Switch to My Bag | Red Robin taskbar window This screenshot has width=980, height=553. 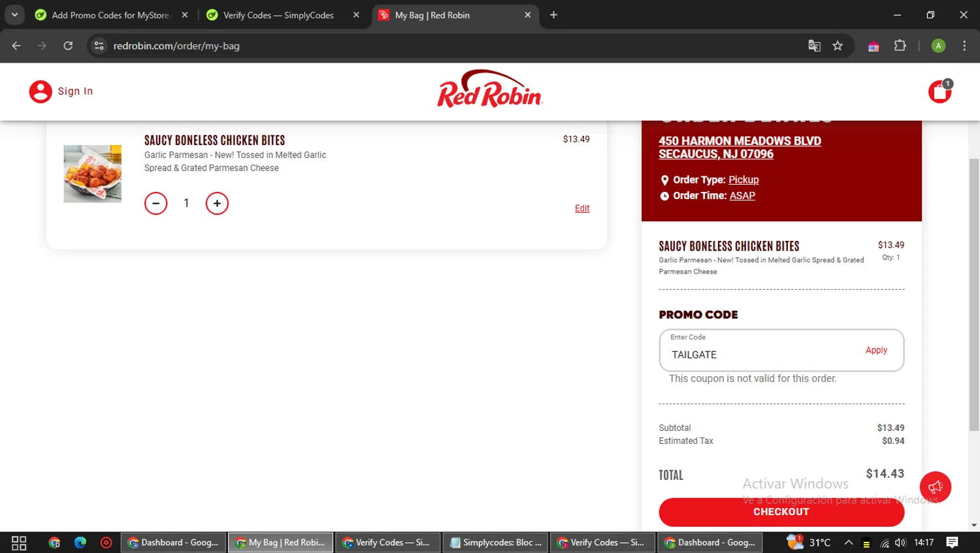281,543
